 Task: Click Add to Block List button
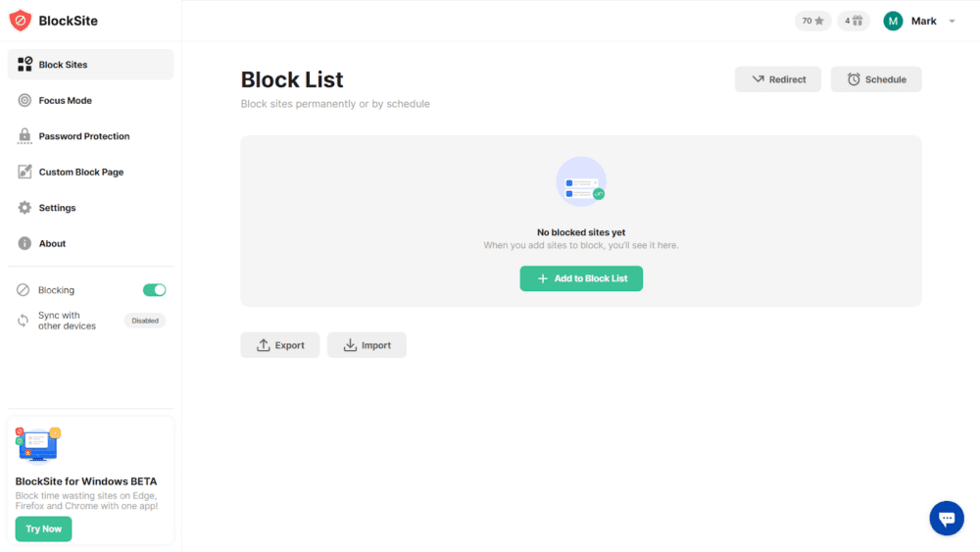click(x=580, y=278)
